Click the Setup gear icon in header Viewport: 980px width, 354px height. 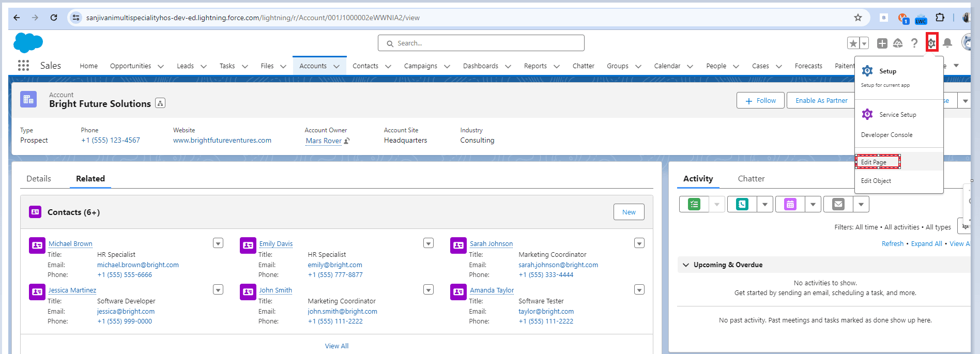[x=931, y=43]
